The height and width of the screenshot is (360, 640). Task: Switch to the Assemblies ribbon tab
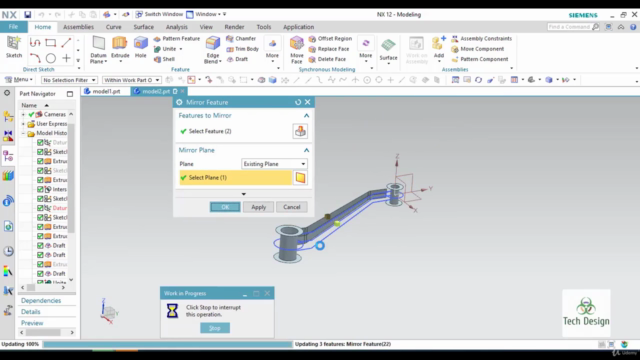(78, 27)
